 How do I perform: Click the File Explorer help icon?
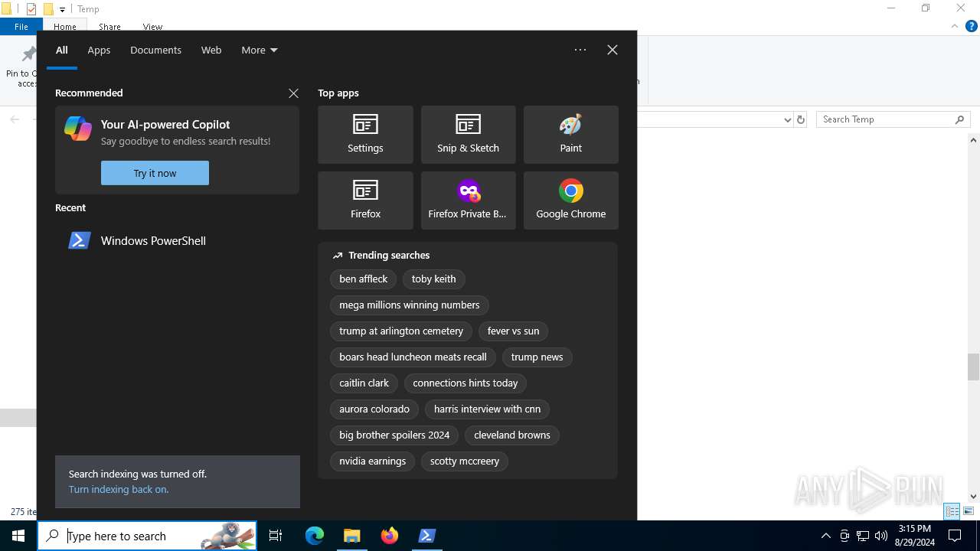pos(972,26)
